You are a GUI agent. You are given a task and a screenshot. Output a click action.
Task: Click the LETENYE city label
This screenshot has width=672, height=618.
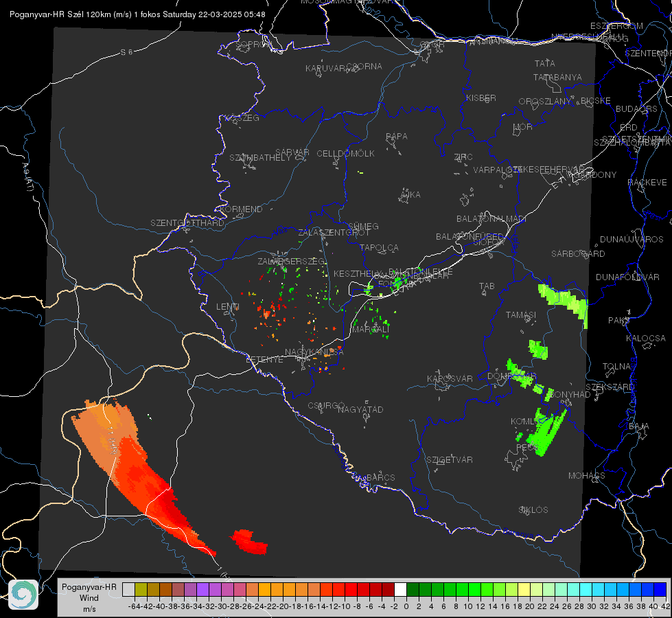point(264,360)
